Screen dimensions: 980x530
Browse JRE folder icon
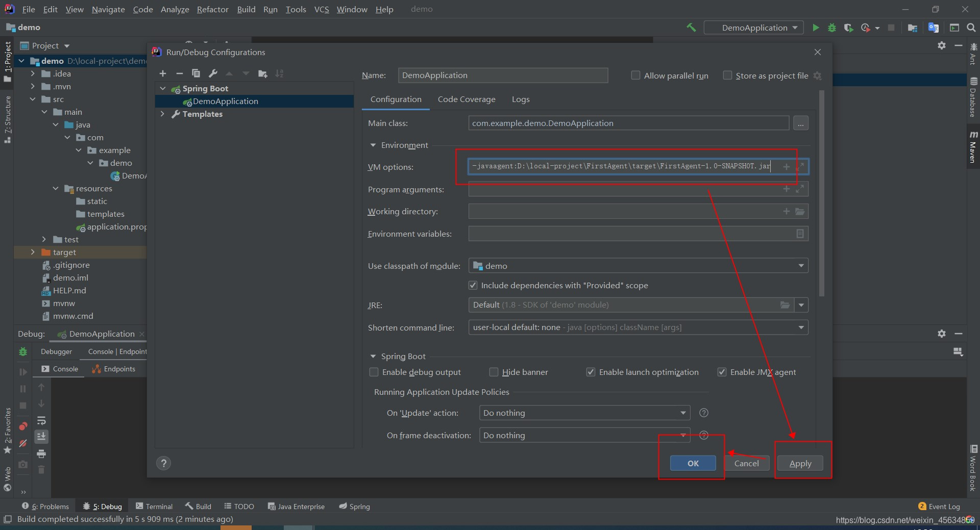click(x=785, y=305)
